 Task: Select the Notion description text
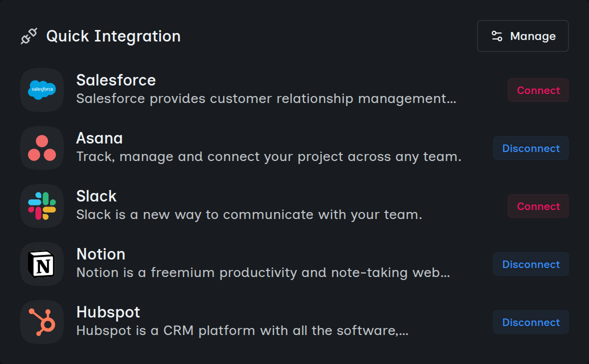[262, 273]
